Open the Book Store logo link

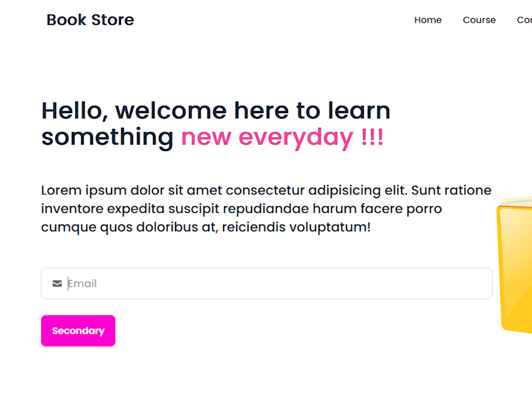90,20
